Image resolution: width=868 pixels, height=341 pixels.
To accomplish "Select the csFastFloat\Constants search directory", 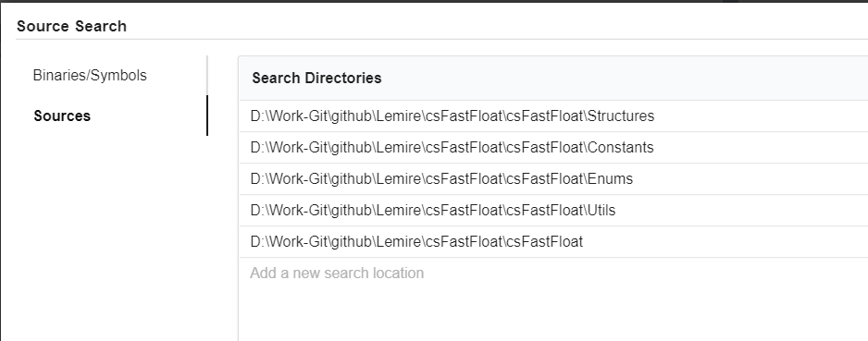I will (x=553, y=148).
